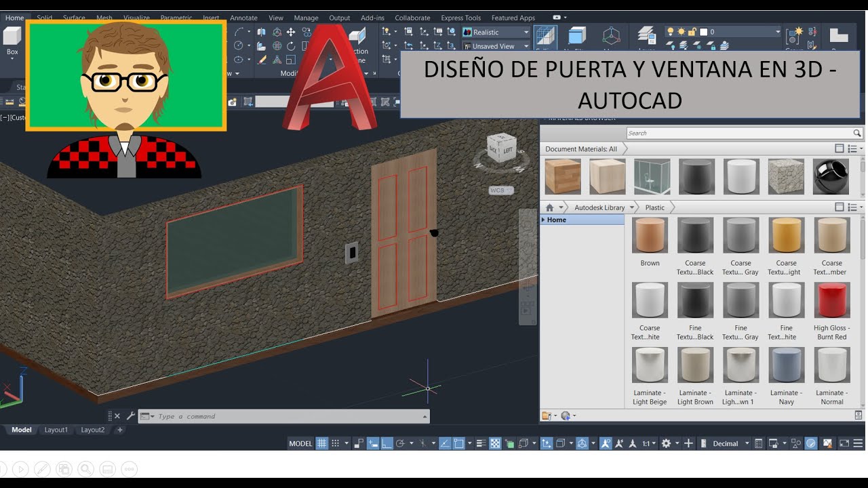The width and height of the screenshot is (868, 488).
Task: Toggle Polar Tracking in status bar
Action: click(x=400, y=443)
